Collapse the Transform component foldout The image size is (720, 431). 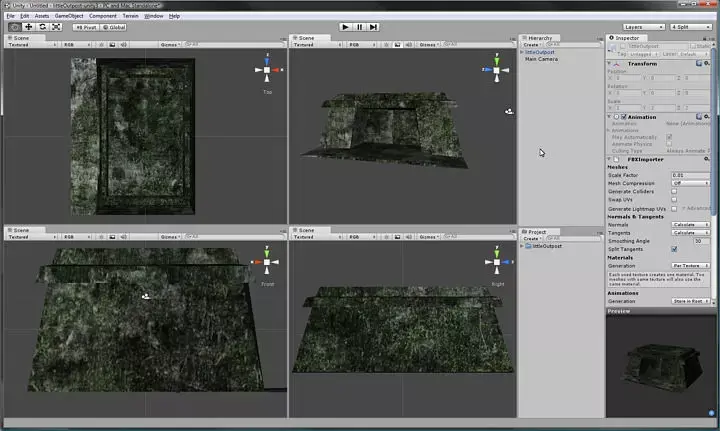[x=609, y=64]
